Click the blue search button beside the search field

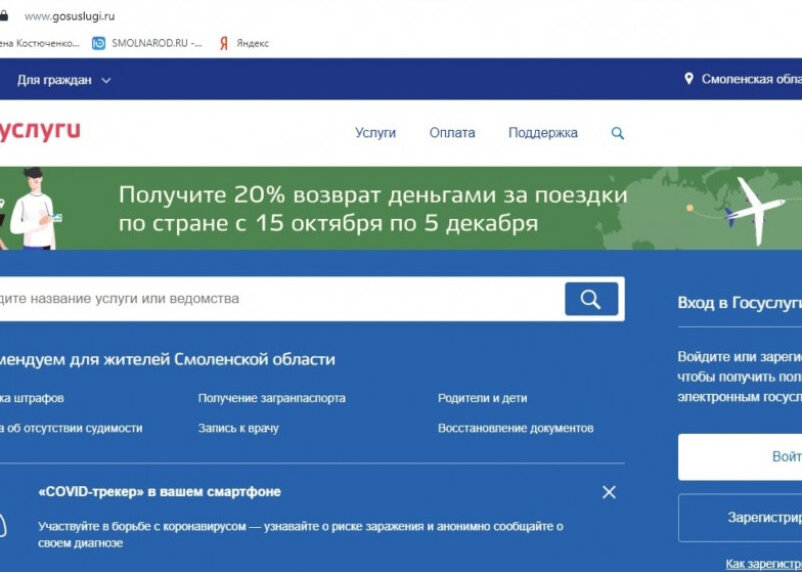click(591, 299)
